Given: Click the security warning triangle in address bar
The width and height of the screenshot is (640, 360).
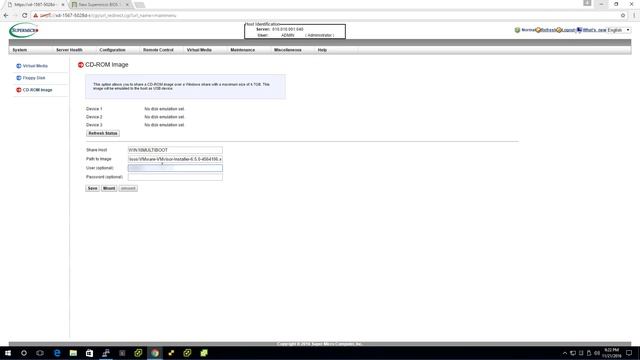Looking at the screenshot, I should (36, 16).
